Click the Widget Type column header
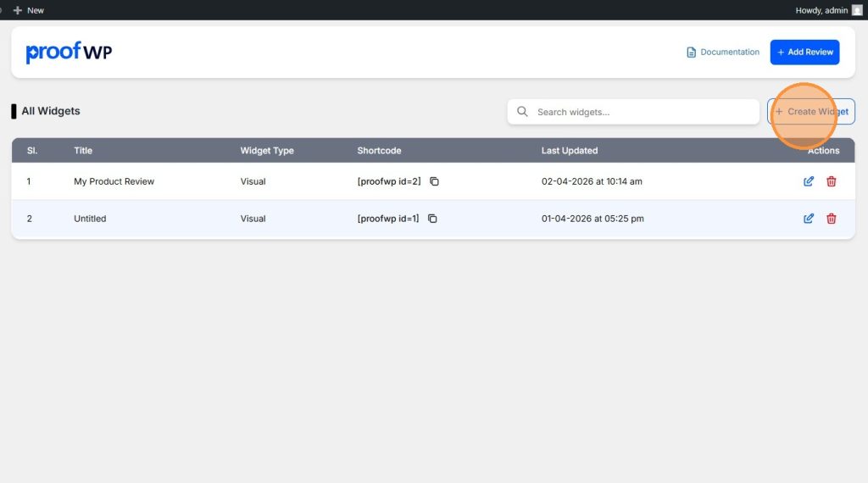The image size is (868, 483). click(267, 151)
